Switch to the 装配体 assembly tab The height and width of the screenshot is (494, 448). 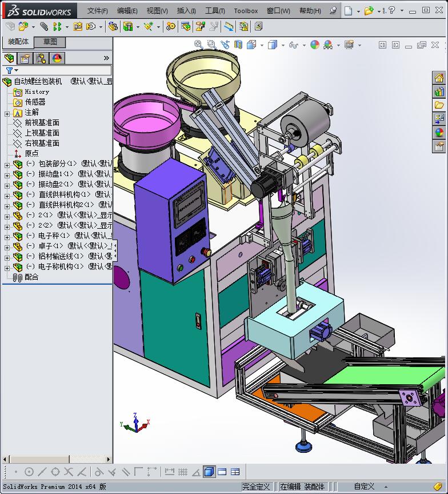coord(18,42)
